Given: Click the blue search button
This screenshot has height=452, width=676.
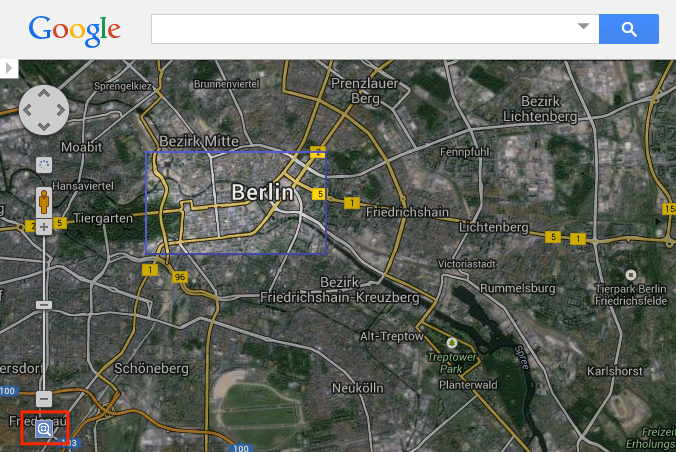Looking at the screenshot, I should tap(628, 29).
